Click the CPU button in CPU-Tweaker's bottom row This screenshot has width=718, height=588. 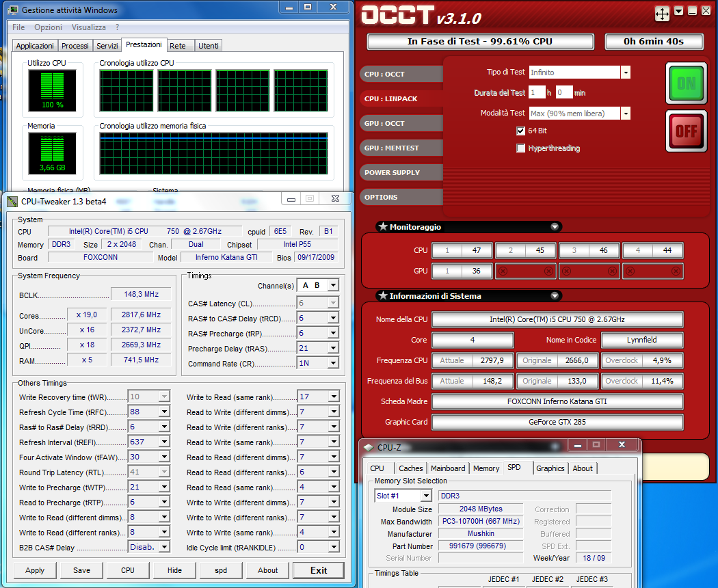coord(128,571)
